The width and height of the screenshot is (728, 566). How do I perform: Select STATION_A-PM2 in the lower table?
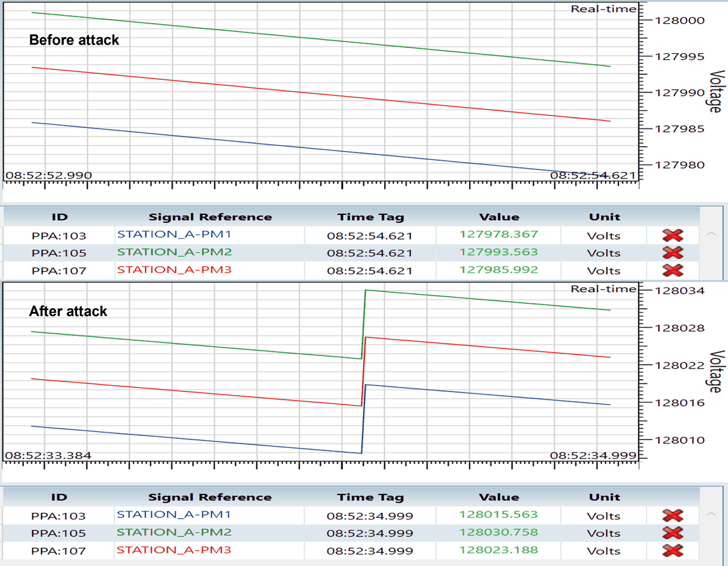point(174,532)
